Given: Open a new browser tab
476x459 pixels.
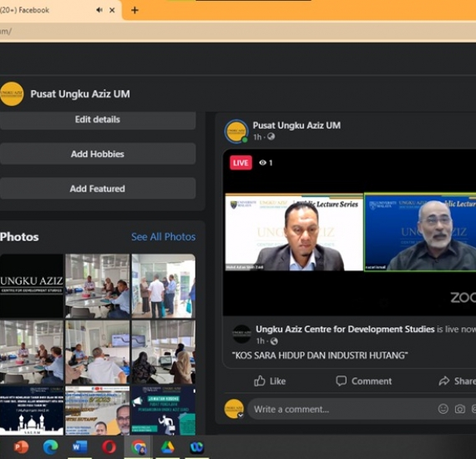Looking at the screenshot, I should [134, 10].
